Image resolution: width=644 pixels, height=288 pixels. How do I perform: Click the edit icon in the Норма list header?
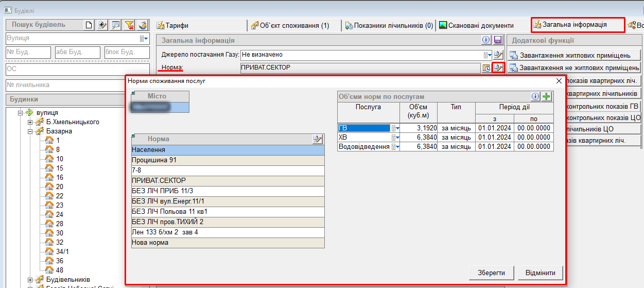[x=318, y=139]
